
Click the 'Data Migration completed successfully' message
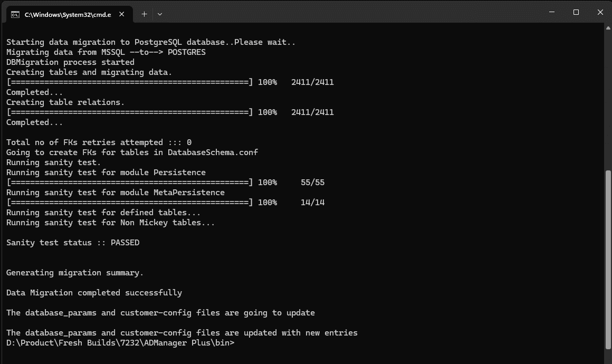(x=94, y=292)
